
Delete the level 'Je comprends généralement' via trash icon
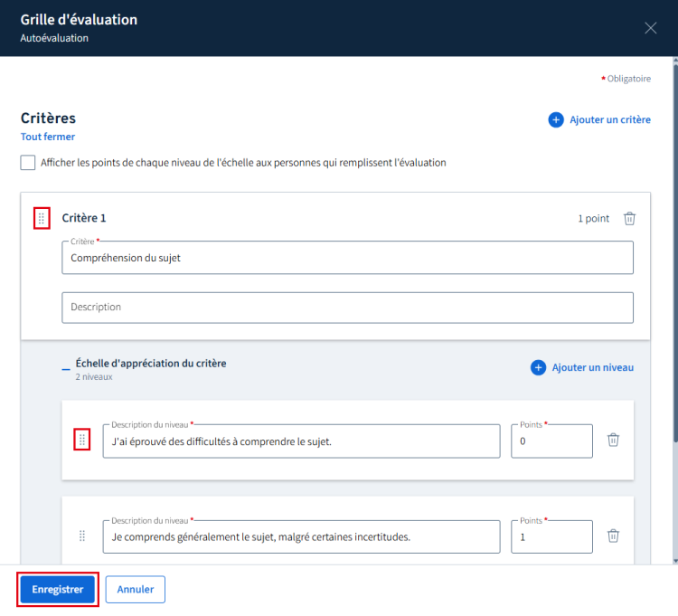pos(613,536)
